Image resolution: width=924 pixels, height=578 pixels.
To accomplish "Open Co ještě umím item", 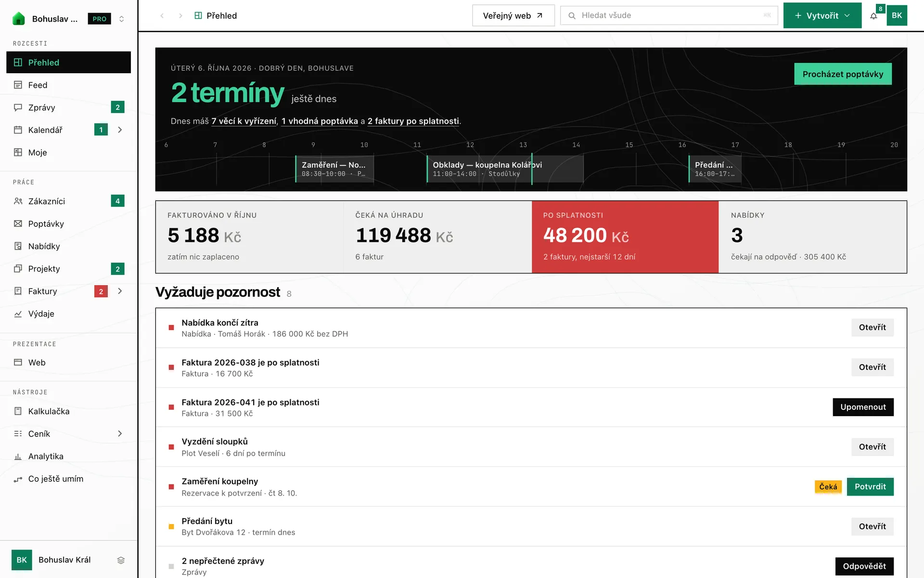I will (68, 479).
